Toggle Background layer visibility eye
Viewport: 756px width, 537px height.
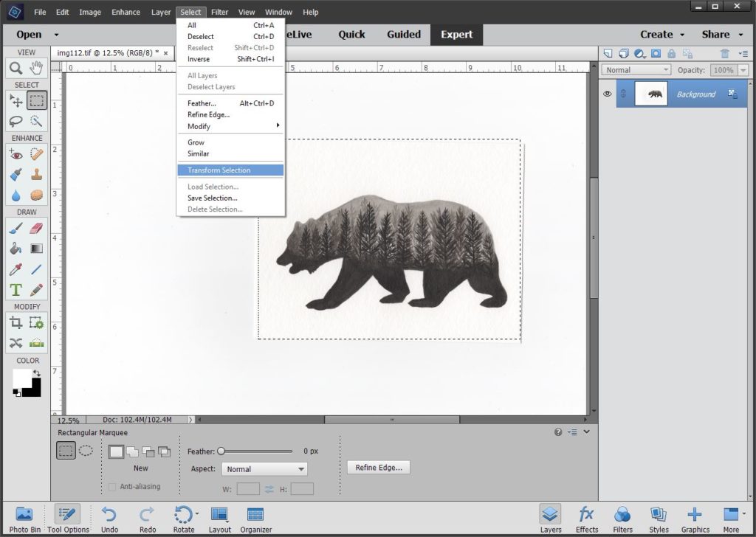point(607,94)
